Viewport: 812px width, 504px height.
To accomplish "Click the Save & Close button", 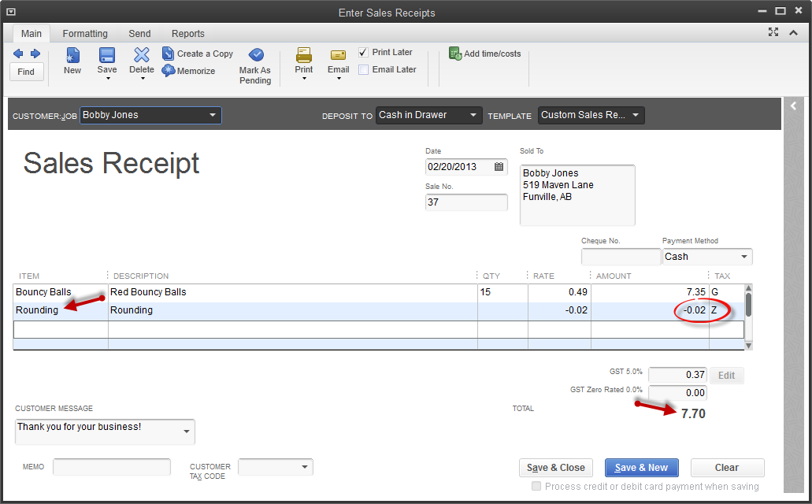I will (556, 468).
